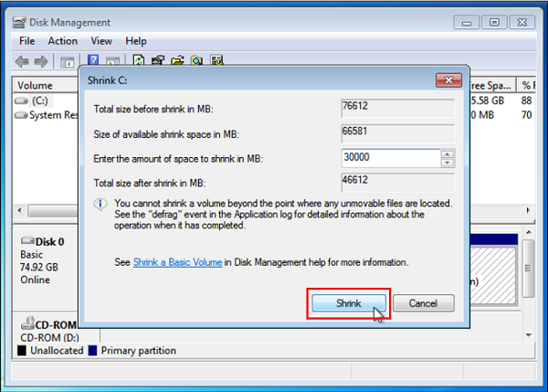
Task: Open the View menu
Action: pos(101,41)
